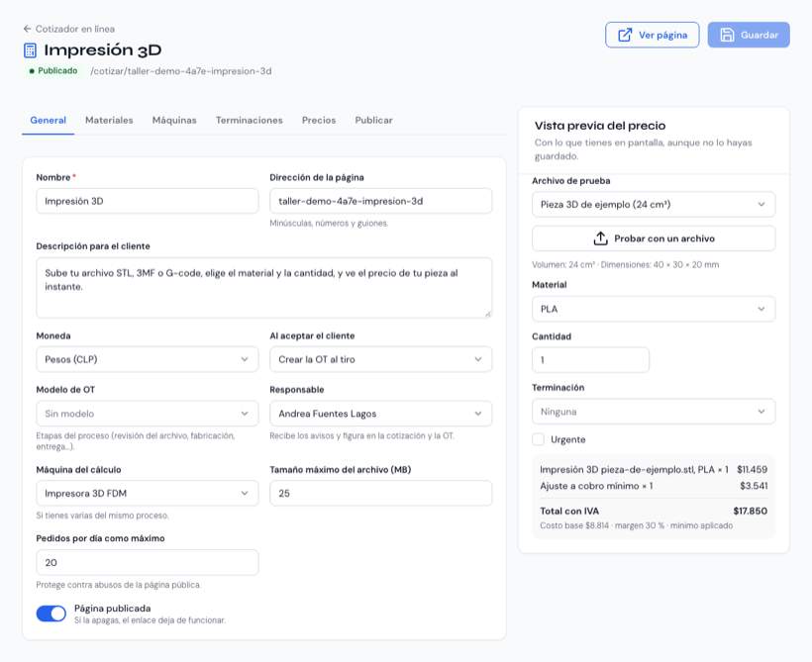Click the external-link icon in Ver página
The image size is (812, 662).
pos(625,35)
